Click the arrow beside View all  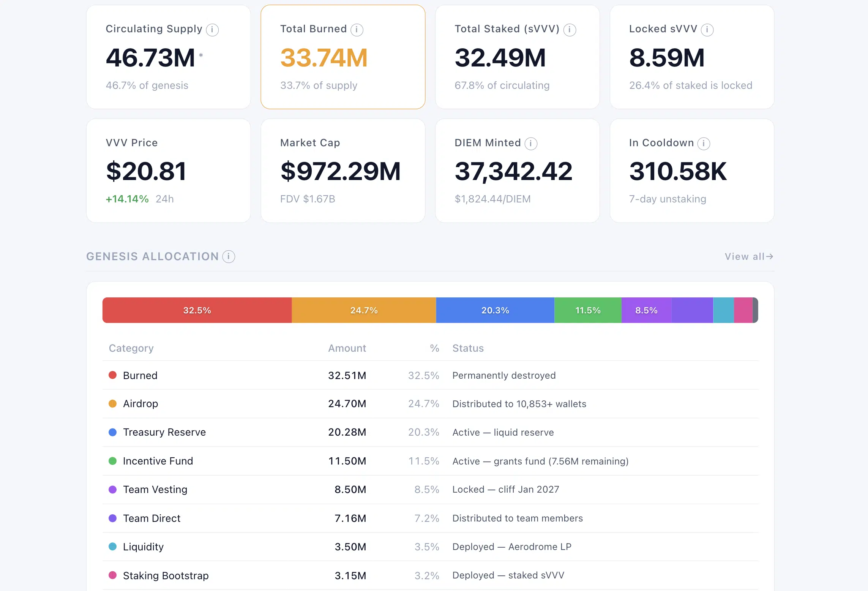(770, 257)
